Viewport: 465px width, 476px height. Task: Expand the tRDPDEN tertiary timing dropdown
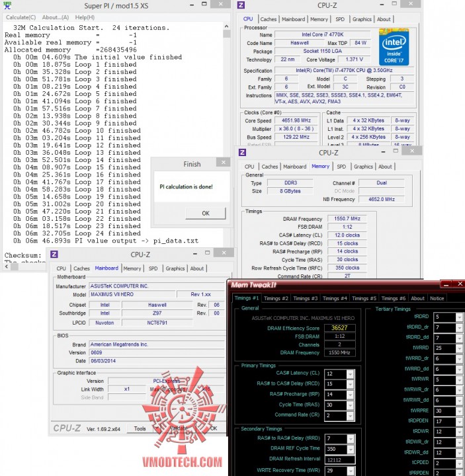click(x=459, y=421)
